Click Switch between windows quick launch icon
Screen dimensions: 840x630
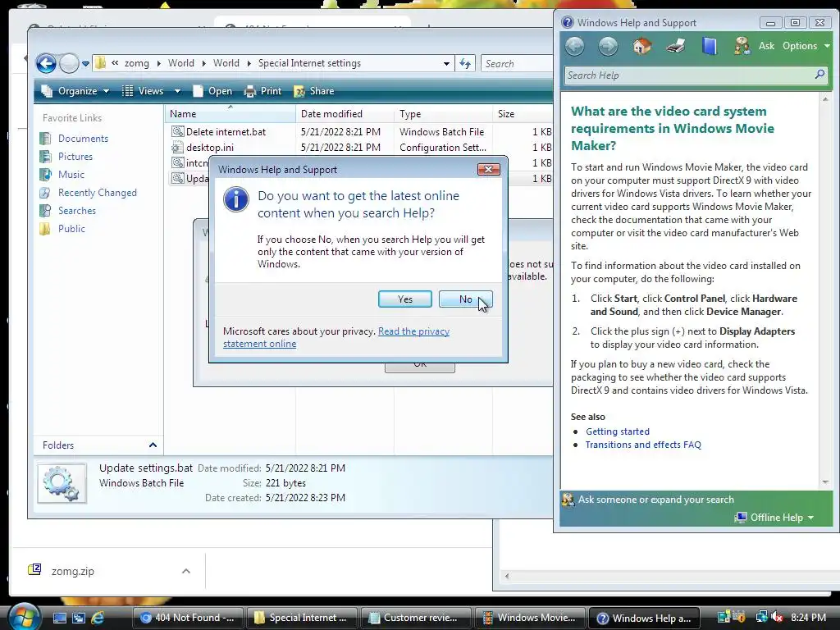pos(78,618)
